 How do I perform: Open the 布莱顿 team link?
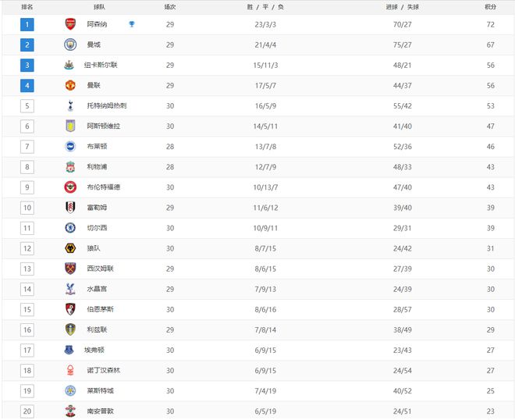point(97,147)
